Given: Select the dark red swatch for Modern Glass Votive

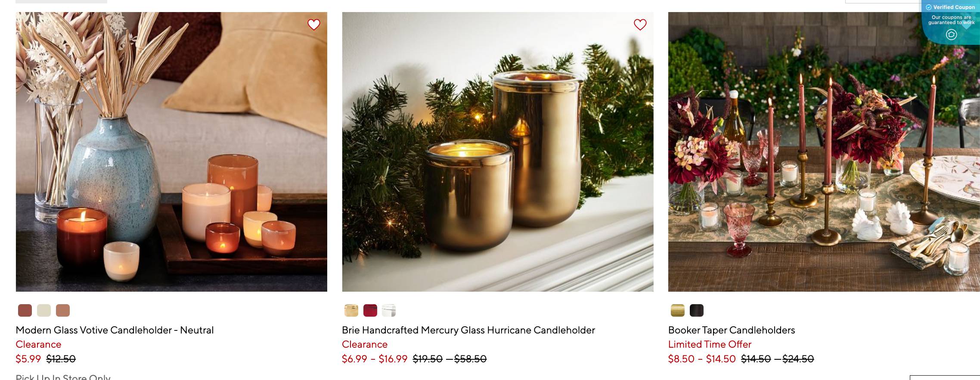Looking at the screenshot, I should pos(25,310).
